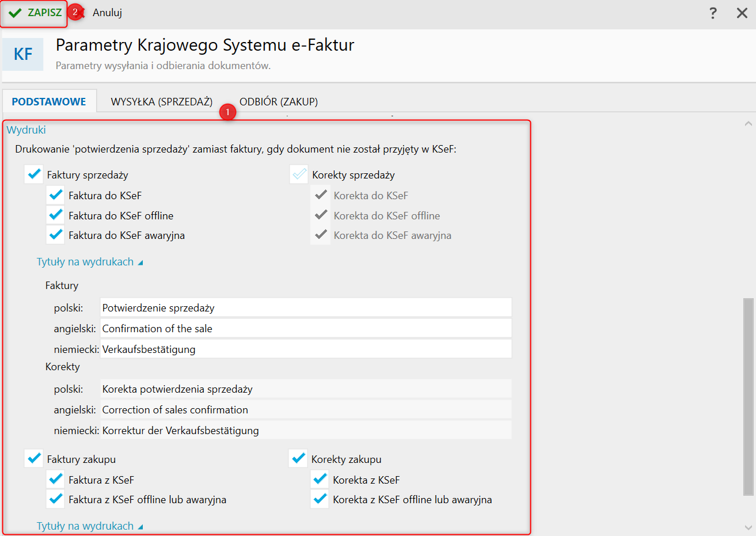Click the KF module icon

(23, 55)
